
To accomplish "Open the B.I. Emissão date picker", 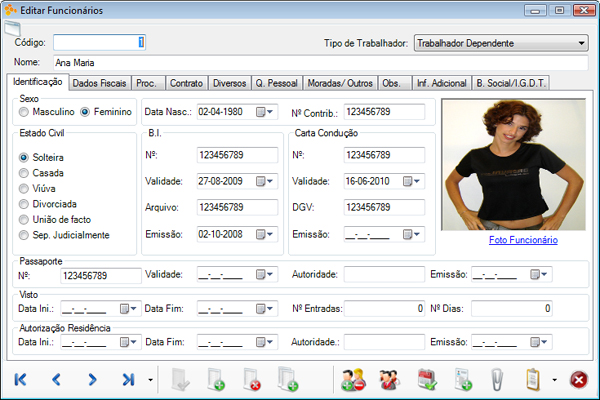I will click(264, 234).
